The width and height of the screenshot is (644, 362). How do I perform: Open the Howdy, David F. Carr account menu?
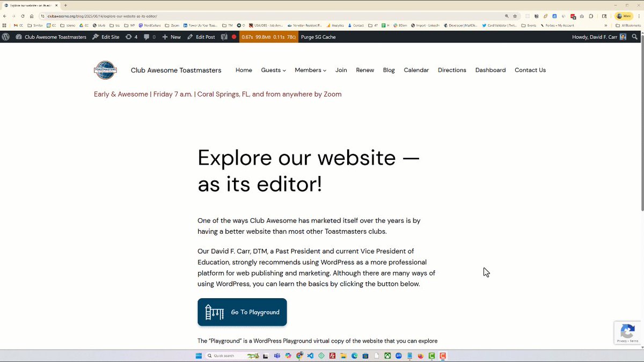click(x=599, y=37)
